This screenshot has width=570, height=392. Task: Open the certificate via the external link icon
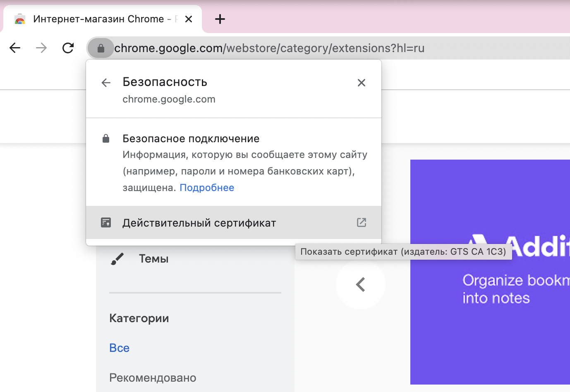[x=361, y=222]
